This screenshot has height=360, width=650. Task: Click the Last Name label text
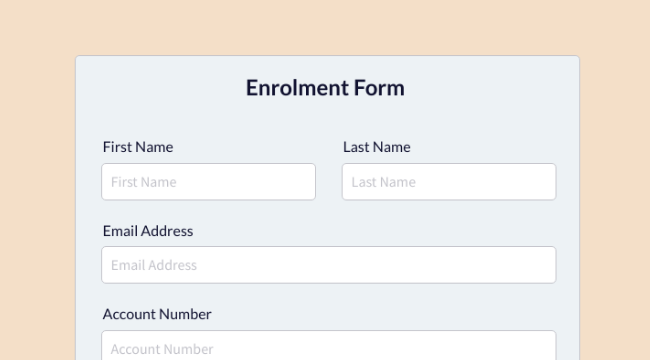tap(377, 147)
